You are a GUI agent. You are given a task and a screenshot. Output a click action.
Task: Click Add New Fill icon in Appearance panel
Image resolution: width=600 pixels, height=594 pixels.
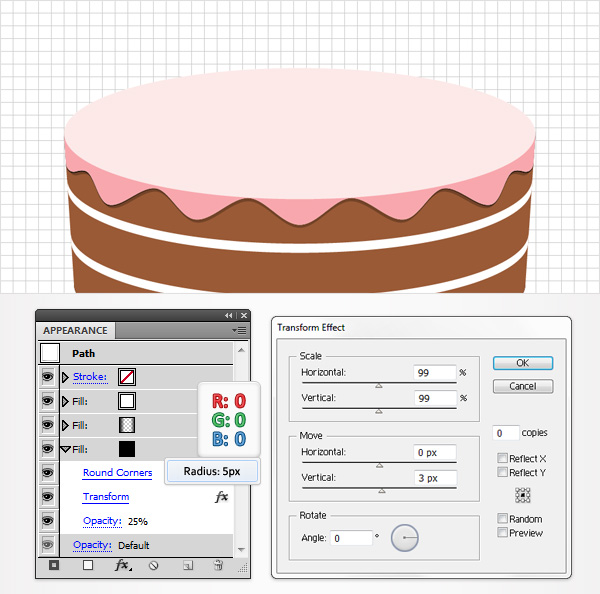click(x=88, y=565)
